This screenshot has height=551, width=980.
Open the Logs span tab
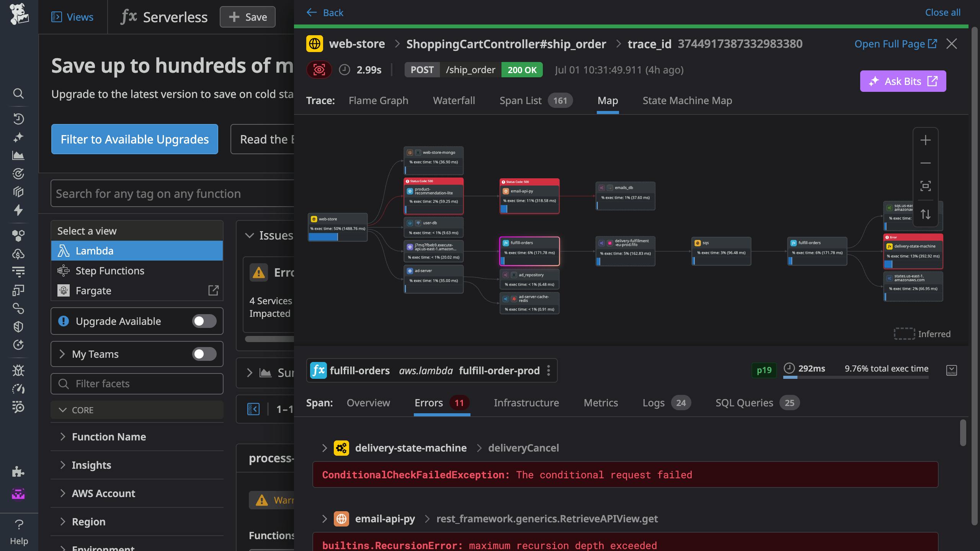[x=653, y=403]
